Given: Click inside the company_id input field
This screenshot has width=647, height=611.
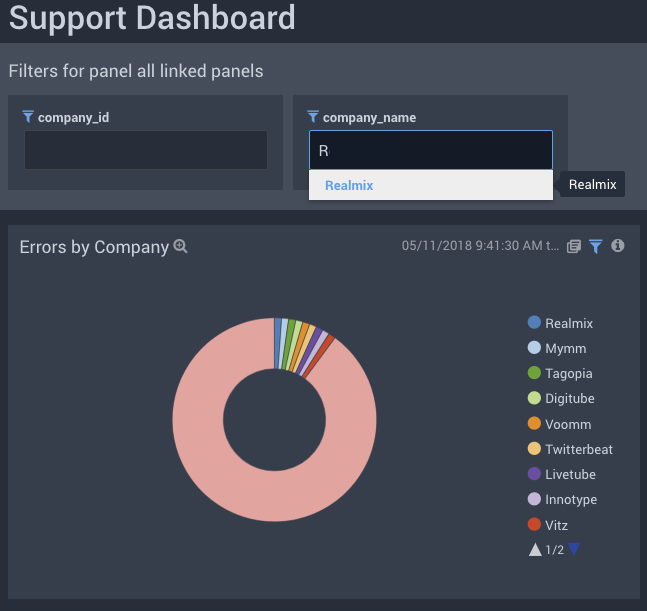Looking at the screenshot, I should point(146,150).
